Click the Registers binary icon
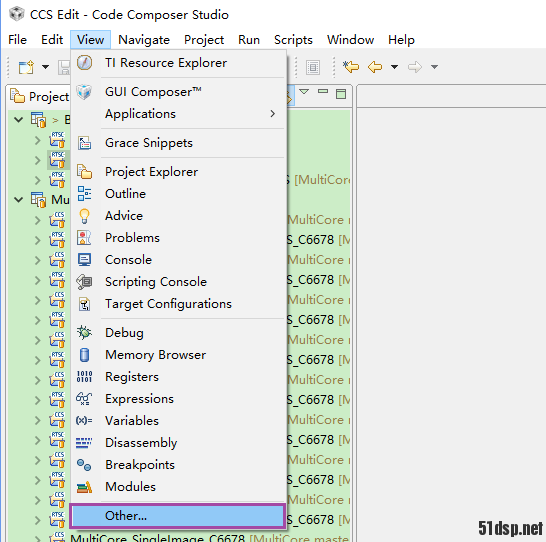546x542 pixels. coord(84,377)
